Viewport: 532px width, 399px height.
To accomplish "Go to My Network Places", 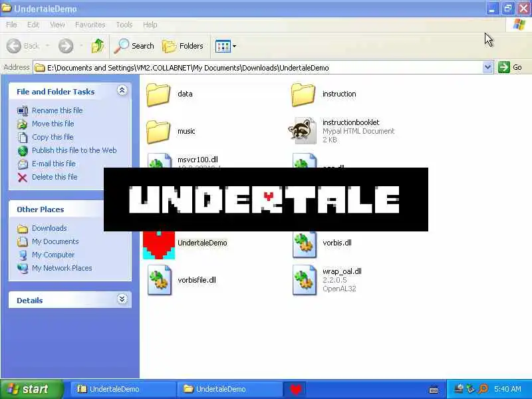I will (62, 268).
